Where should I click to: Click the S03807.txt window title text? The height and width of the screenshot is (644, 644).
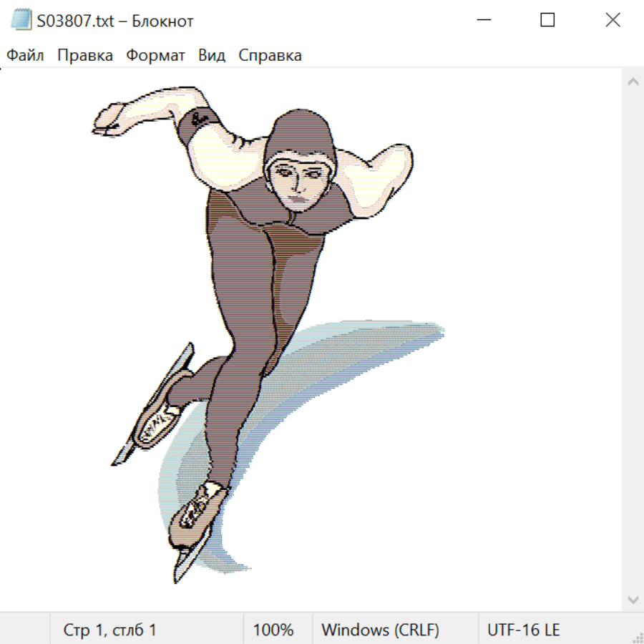(115, 21)
